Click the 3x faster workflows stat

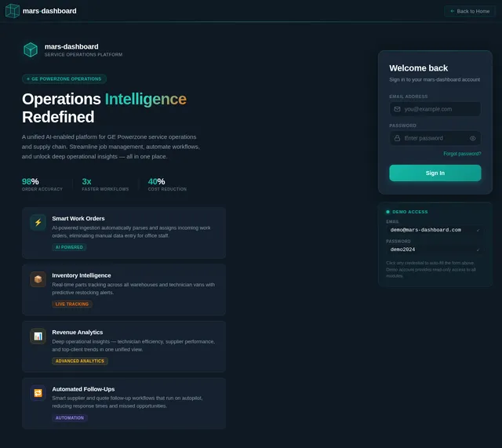(105, 185)
